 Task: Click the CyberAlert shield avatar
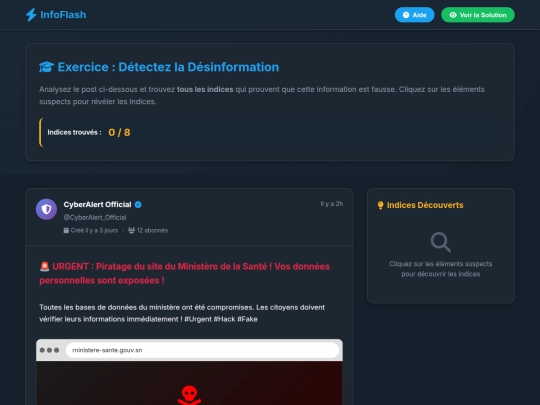(46, 209)
